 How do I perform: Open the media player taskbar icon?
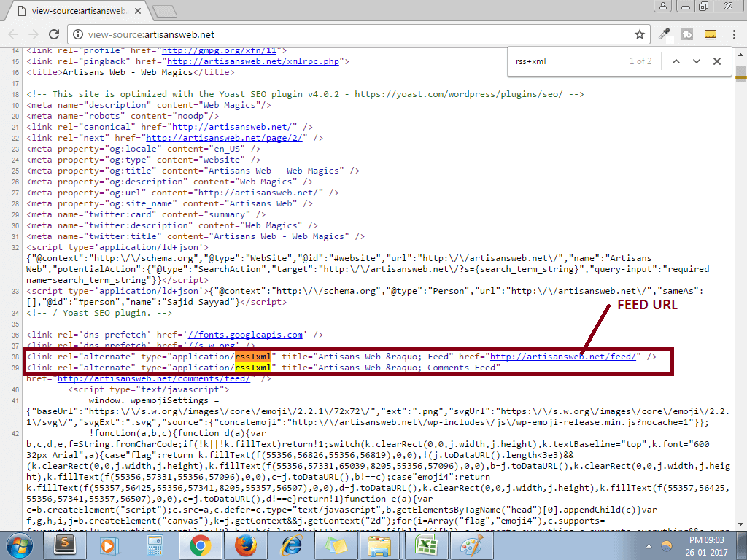click(x=109, y=545)
